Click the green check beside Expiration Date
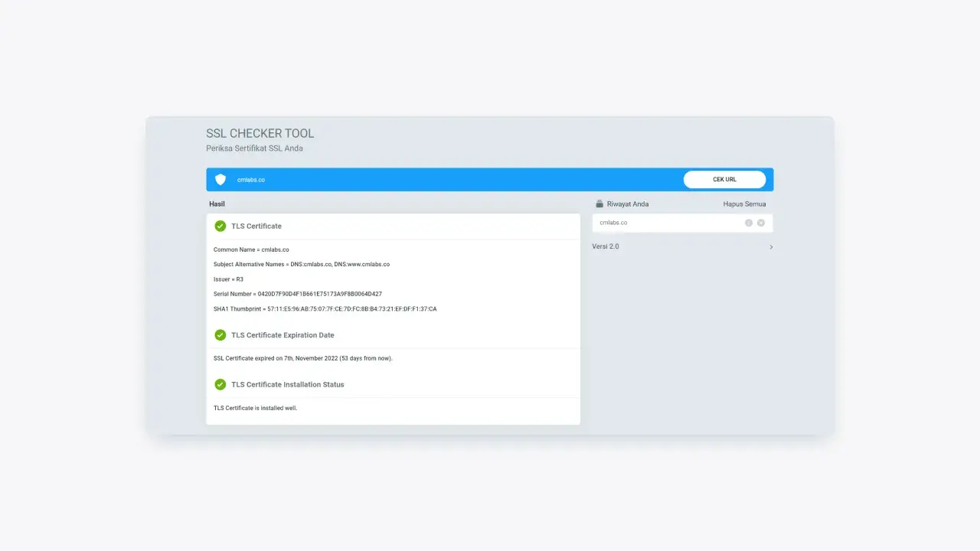This screenshot has height=551, width=980. click(x=220, y=335)
